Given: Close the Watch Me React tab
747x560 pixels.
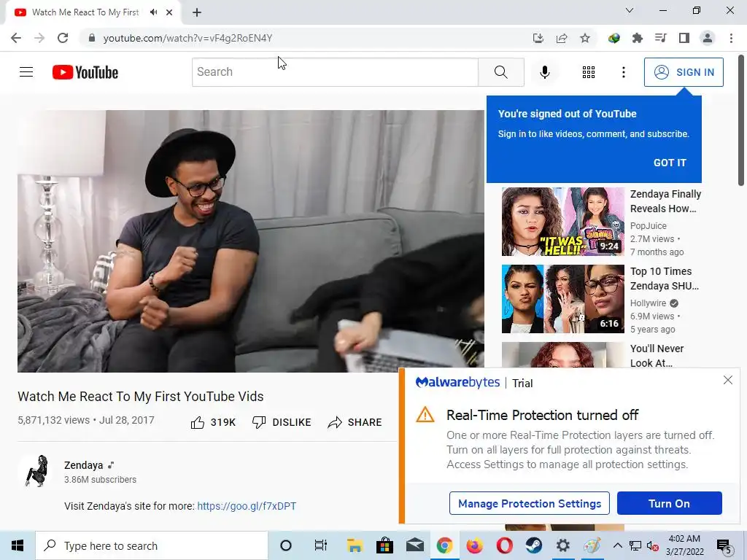Looking at the screenshot, I should (169, 12).
